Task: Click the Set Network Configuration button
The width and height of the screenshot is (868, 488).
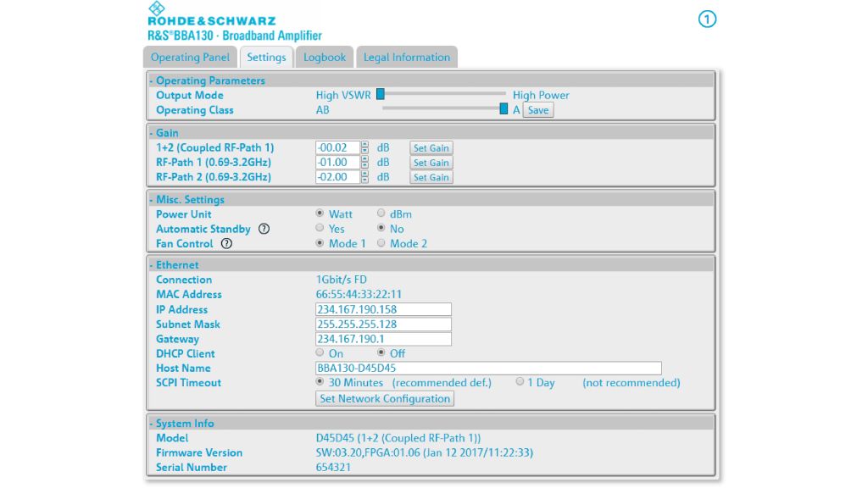Action: pyautogui.click(x=385, y=399)
